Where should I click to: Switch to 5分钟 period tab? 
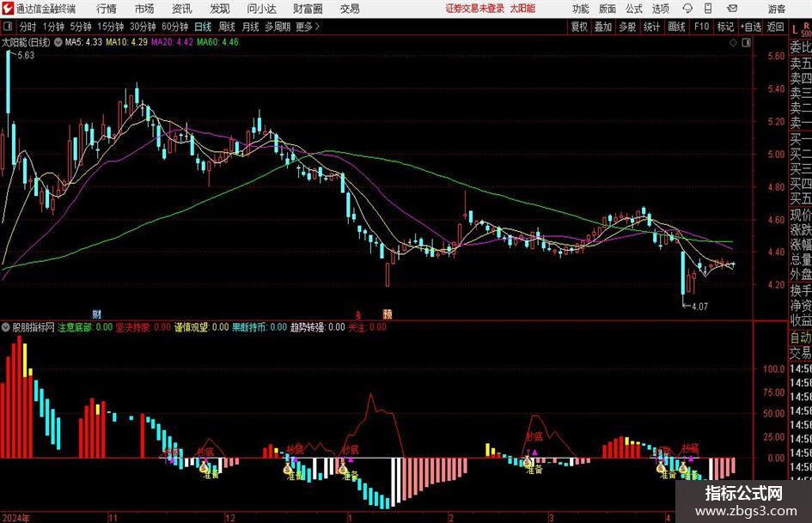(x=80, y=27)
